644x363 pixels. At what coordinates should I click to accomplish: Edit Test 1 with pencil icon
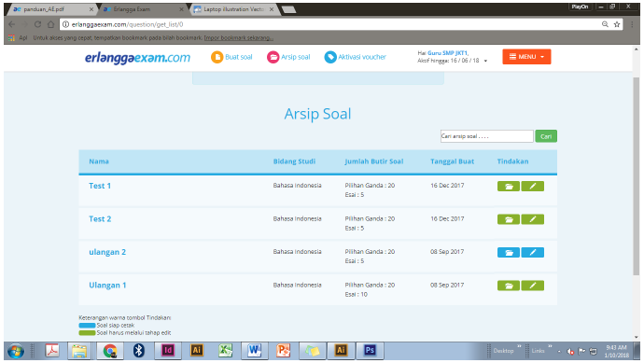(533, 186)
